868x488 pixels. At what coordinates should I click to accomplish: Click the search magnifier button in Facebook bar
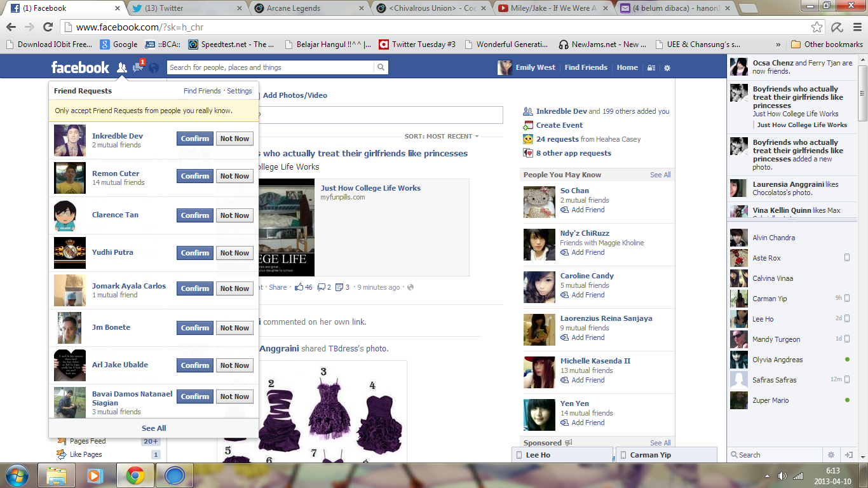click(x=381, y=67)
